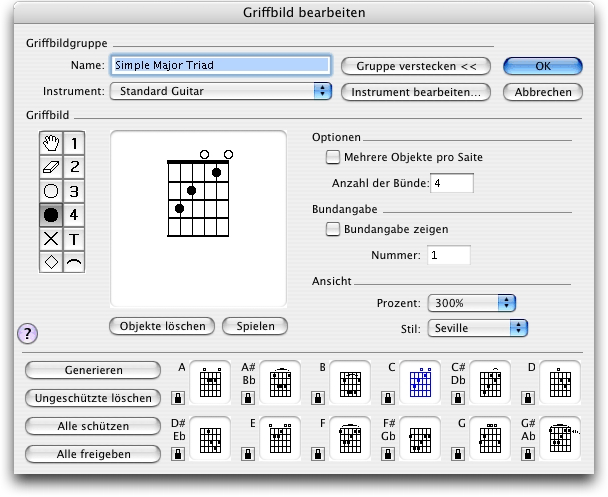608x497 pixels.
Task: Select the F#/Gb chord diagram thumbnail
Action: click(x=420, y=438)
